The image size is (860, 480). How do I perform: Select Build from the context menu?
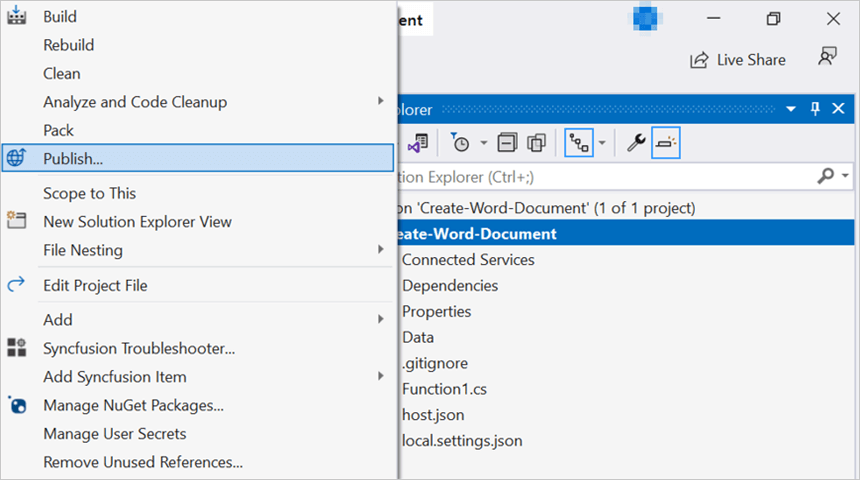60,16
